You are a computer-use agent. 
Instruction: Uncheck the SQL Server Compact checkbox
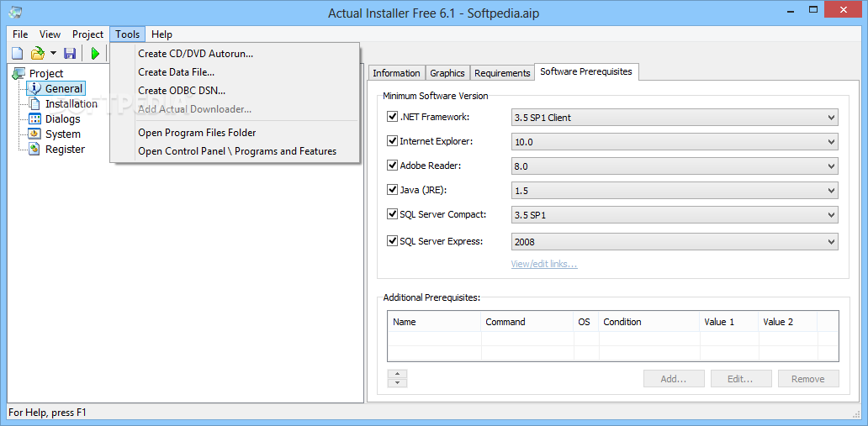pyautogui.click(x=393, y=213)
